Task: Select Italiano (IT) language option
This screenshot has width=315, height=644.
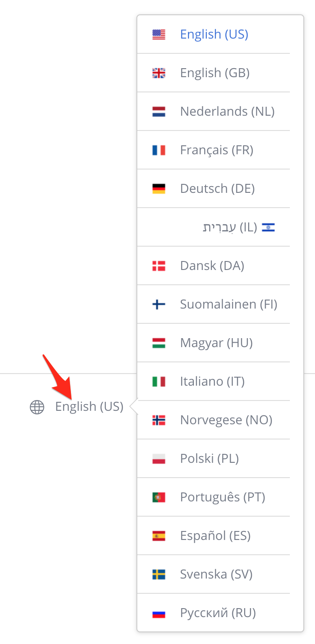Action: [x=214, y=381]
